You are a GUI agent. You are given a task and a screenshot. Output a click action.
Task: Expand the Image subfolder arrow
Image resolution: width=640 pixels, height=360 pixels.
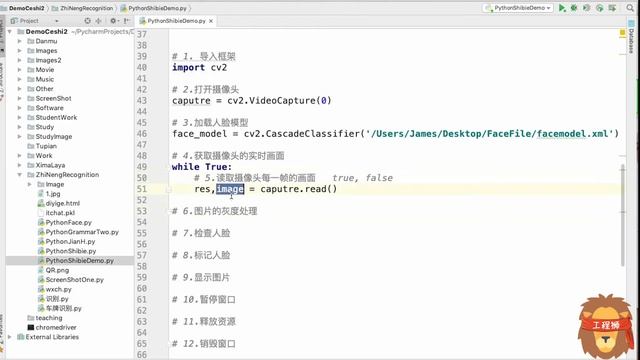pyautogui.click(x=29, y=184)
